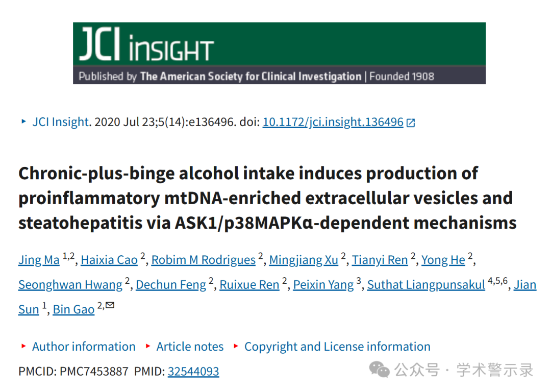Screen dimensions: 551x392
Task: Select author Tianyi Ren
Action: point(380,260)
